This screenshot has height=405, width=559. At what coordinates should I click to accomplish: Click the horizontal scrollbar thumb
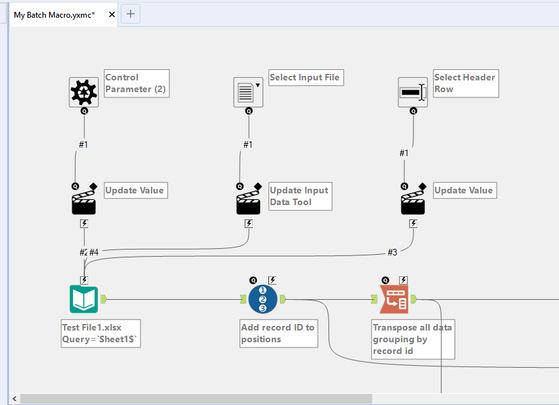click(196, 399)
